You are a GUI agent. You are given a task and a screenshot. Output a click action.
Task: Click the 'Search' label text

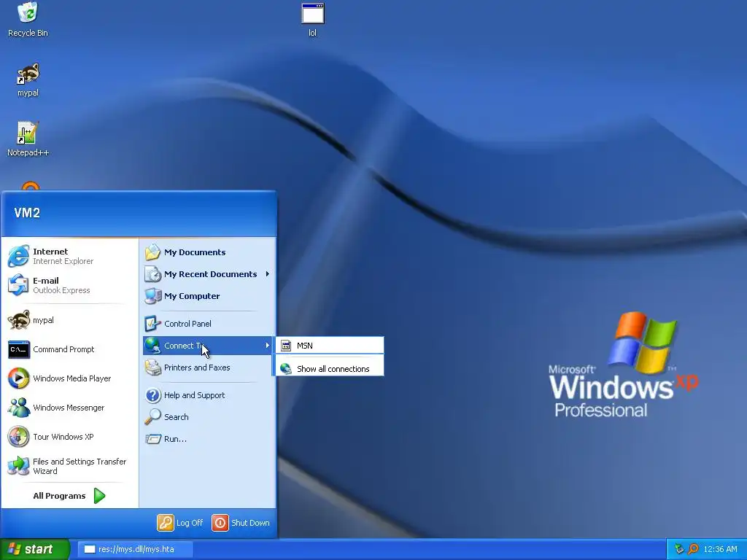click(177, 417)
